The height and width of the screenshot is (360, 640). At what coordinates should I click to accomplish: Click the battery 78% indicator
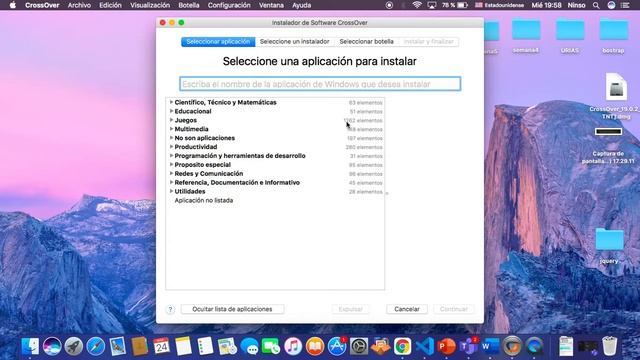pos(454,5)
